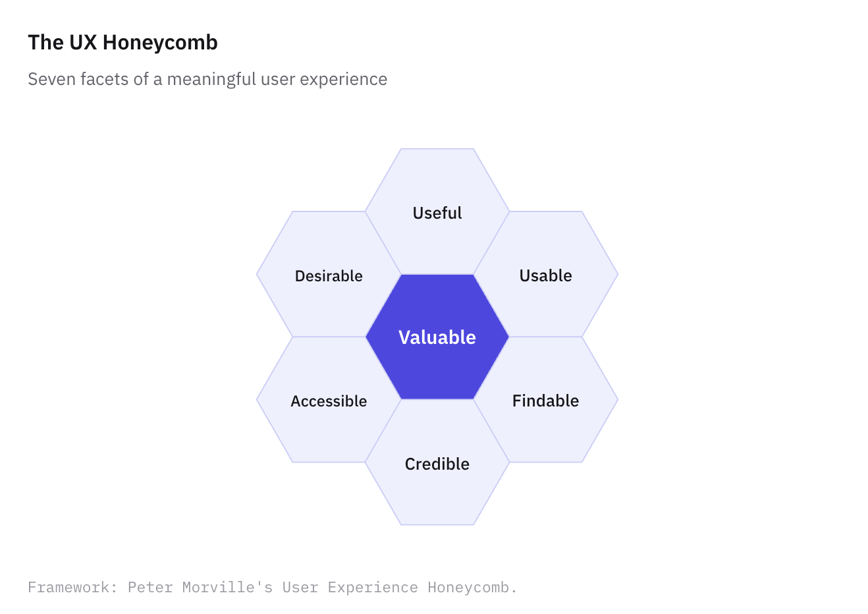Click the edge between Valuable and Credible
Image resolution: width=868 pixels, height=614 pixels.
point(437,399)
